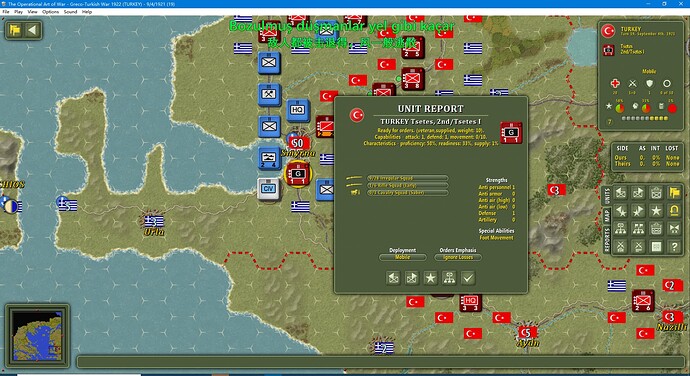
Task: Confirm the Unit Report with checkmark button
Action: click(x=468, y=278)
